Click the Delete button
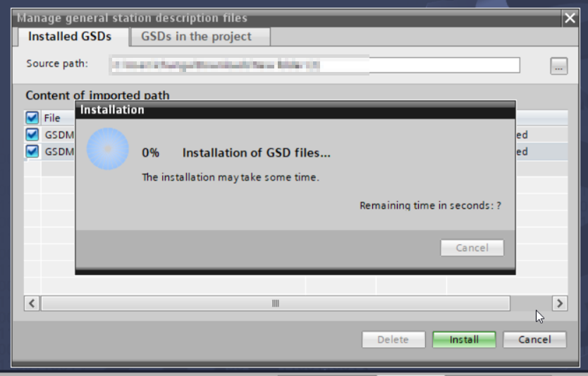Screen dimensions: 588x376 (x=393, y=339)
